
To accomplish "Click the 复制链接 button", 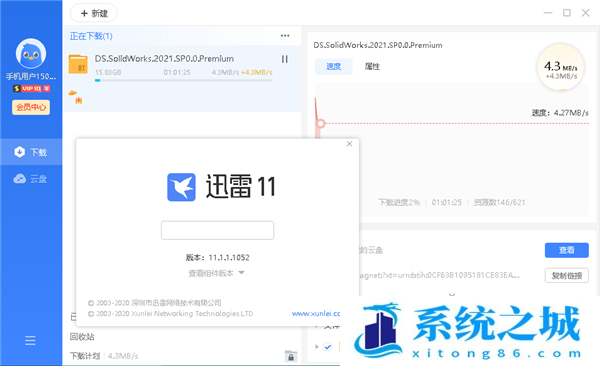I will 567,275.
